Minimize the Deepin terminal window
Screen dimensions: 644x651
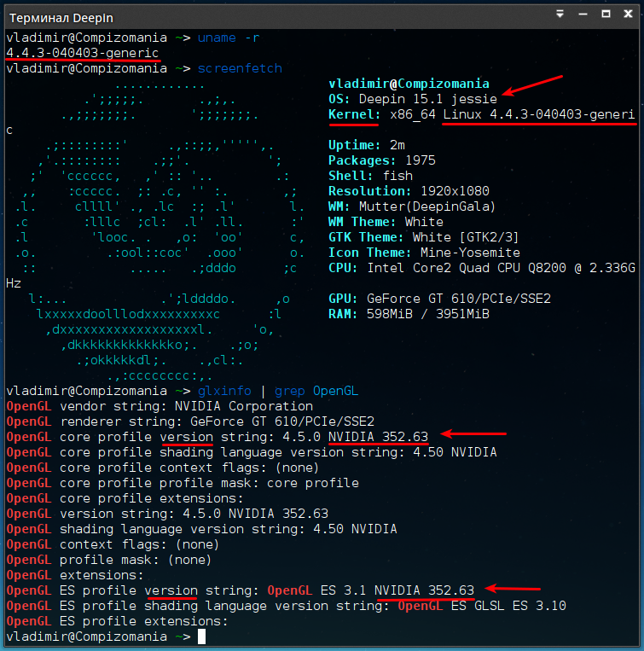(583, 15)
